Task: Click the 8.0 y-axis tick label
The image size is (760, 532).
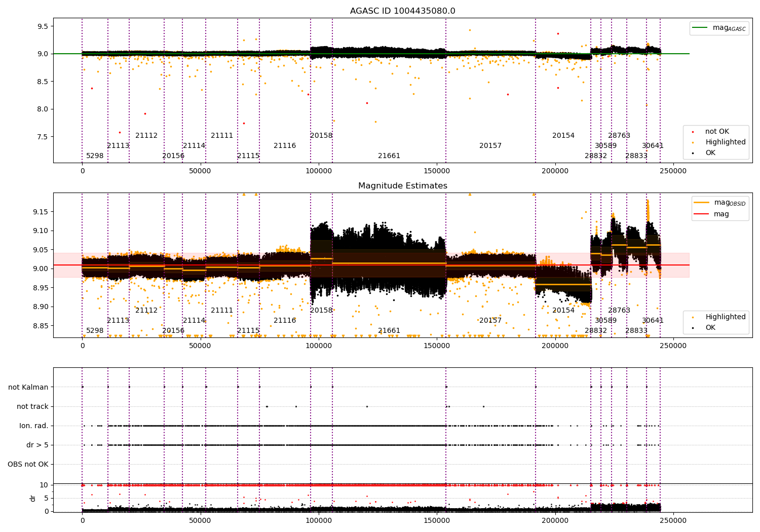Action: [x=43, y=109]
